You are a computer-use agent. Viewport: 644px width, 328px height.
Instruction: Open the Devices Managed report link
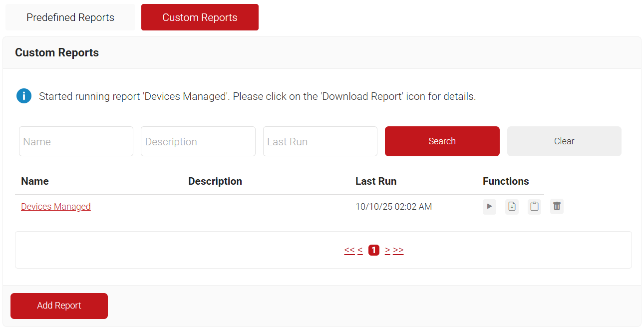point(56,207)
